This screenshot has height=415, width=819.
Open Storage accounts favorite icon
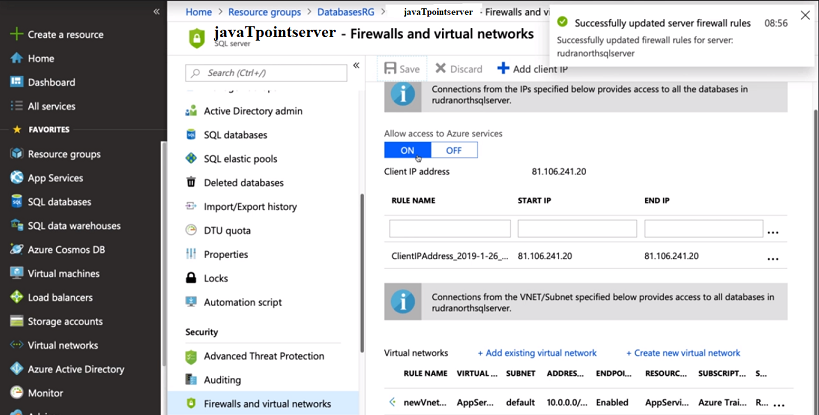(17, 321)
